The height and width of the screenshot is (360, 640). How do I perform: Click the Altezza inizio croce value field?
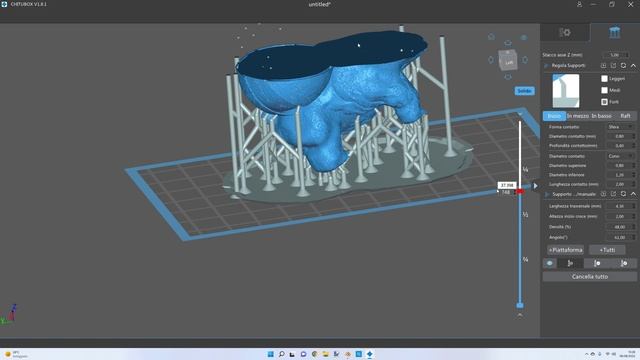(x=620, y=216)
